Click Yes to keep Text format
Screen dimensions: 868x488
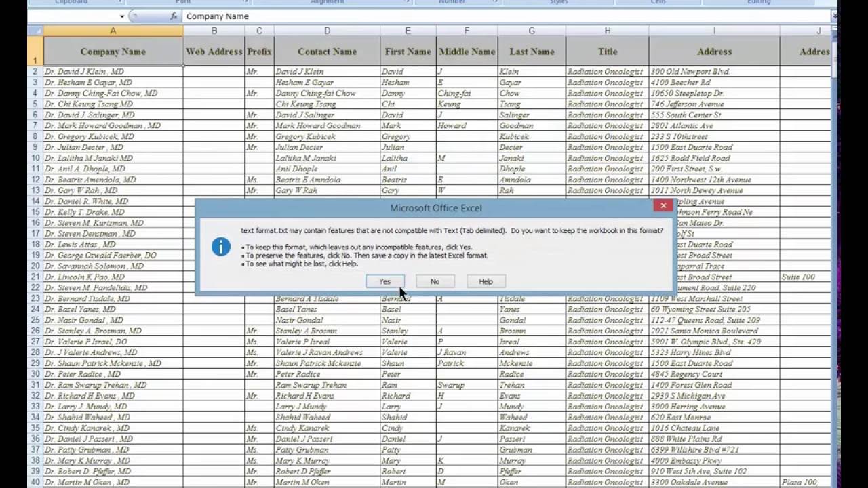[x=384, y=281]
